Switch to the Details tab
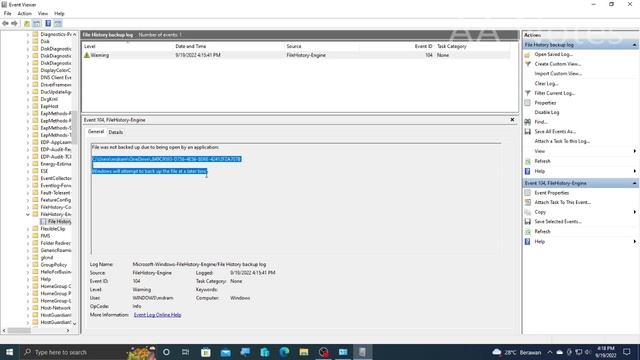Image resolution: width=640 pixels, height=360 pixels. tap(116, 132)
